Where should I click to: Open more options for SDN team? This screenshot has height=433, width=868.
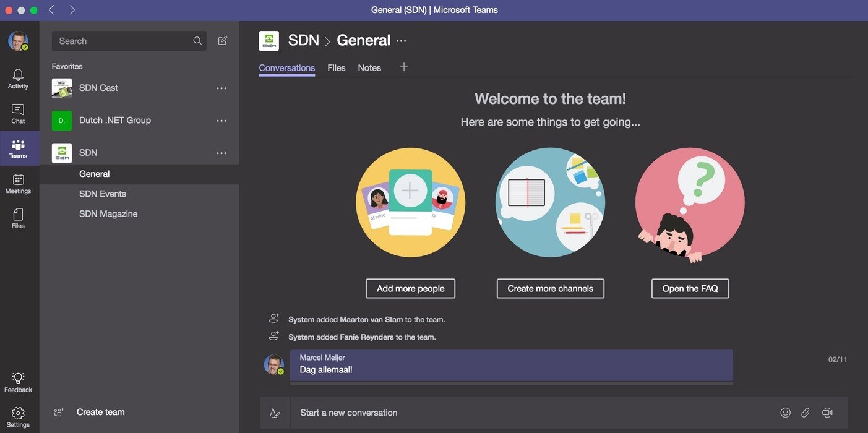(x=221, y=153)
